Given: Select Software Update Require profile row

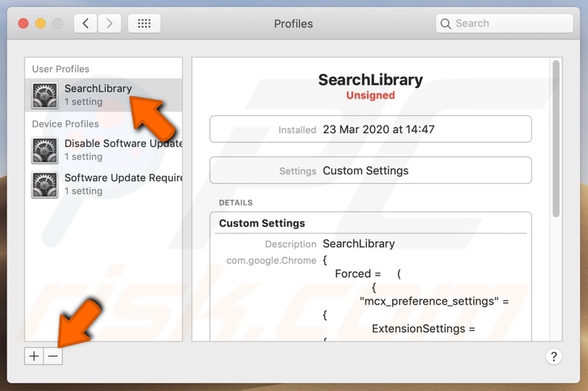Looking at the screenshot, I should [x=104, y=184].
